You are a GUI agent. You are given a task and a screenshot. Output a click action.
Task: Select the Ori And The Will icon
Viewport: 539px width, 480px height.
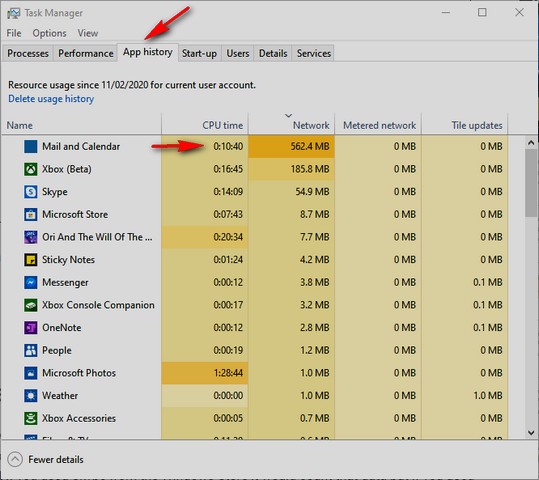point(31,237)
